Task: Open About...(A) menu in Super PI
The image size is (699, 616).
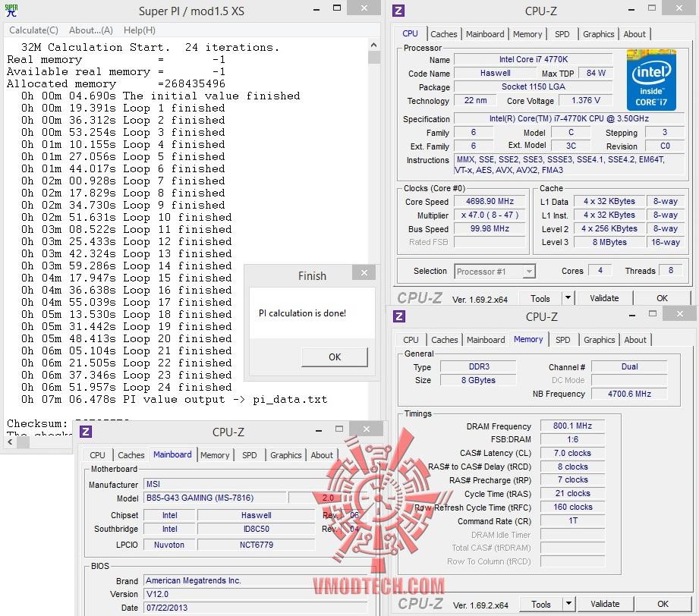Action: coord(91,30)
